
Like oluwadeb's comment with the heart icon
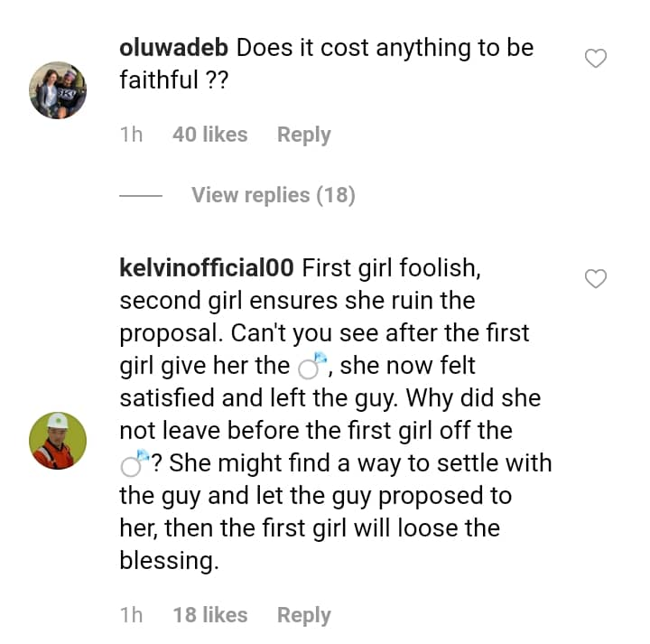[596, 60]
